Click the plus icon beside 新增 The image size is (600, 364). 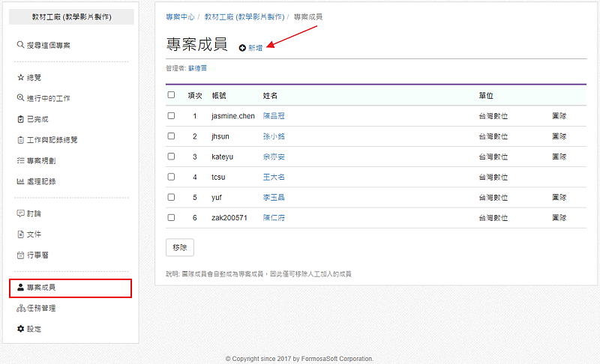coord(242,48)
